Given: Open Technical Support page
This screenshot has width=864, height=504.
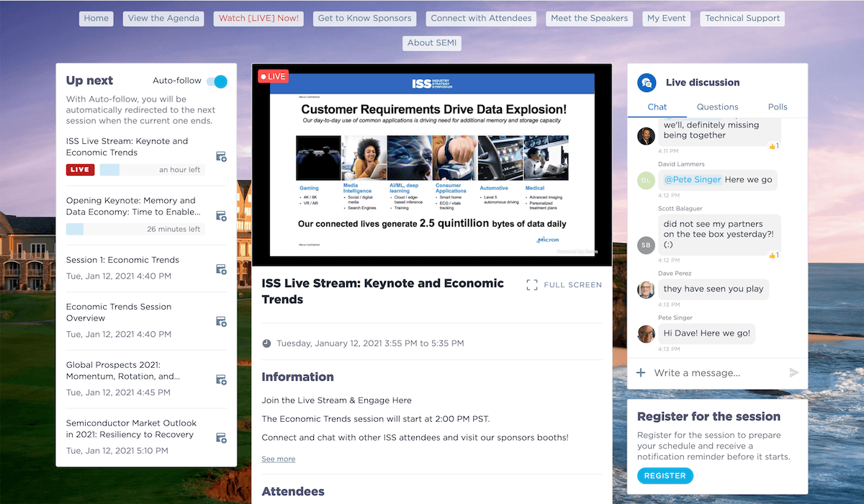Looking at the screenshot, I should pyautogui.click(x=742, y=19).
